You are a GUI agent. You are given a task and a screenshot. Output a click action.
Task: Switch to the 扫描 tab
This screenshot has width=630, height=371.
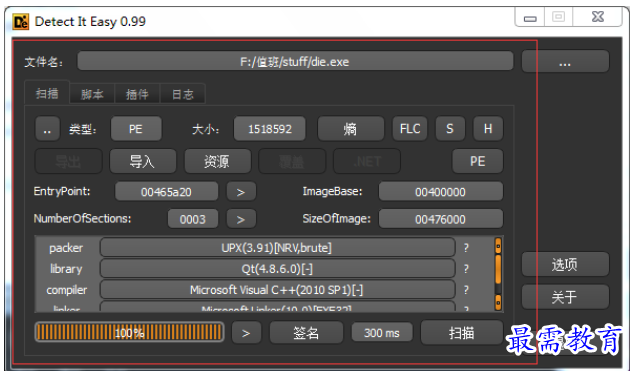pyautogui.click(x=47, y=94)
